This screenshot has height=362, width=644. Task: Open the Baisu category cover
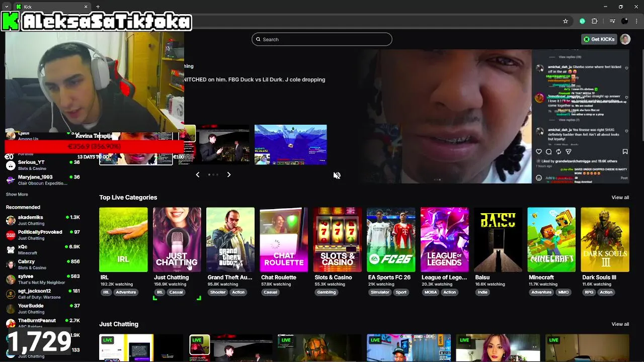(498, 239)
